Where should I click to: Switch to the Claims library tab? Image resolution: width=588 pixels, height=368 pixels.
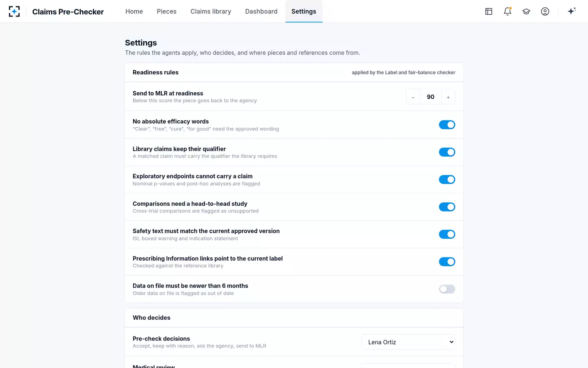coord(211,11)
